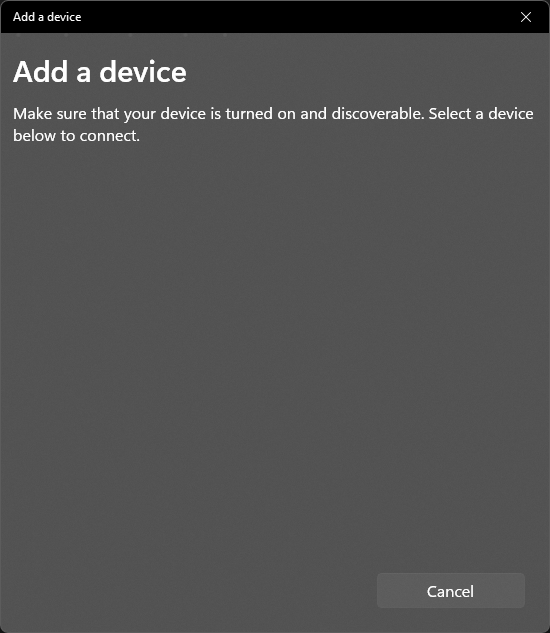Dismiss the dialog using Cancel
550x633 pixels.
click(x=451, y=591)
